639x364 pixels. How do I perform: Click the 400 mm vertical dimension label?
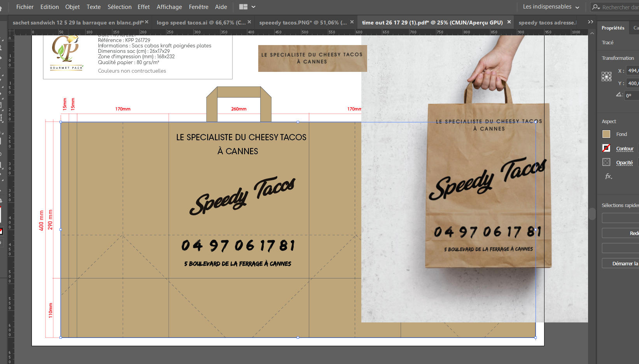[41, 221]
